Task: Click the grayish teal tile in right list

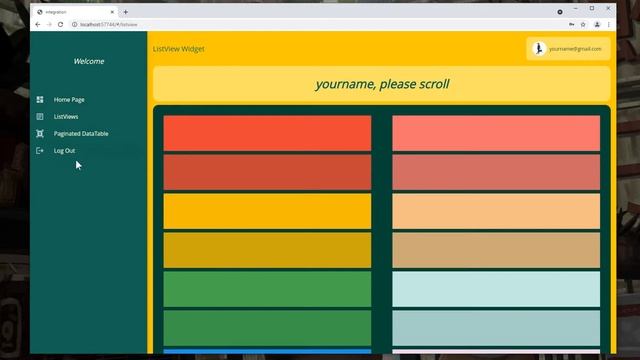Action: (496, 328)
